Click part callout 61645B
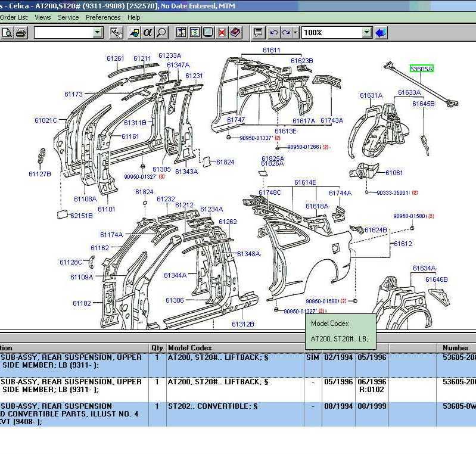476x454 pixels. (x=424, y=104)
